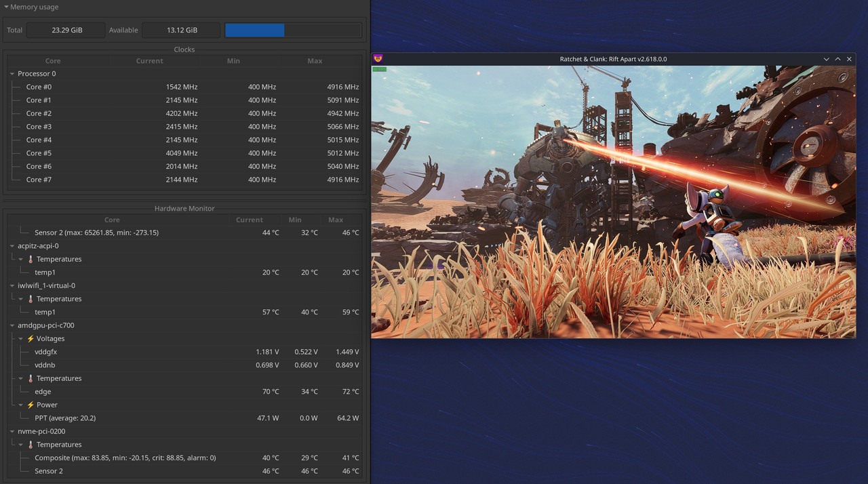The image size is (868, 484).
Task: Select the Core #5 row
Action: click(184, 153)
